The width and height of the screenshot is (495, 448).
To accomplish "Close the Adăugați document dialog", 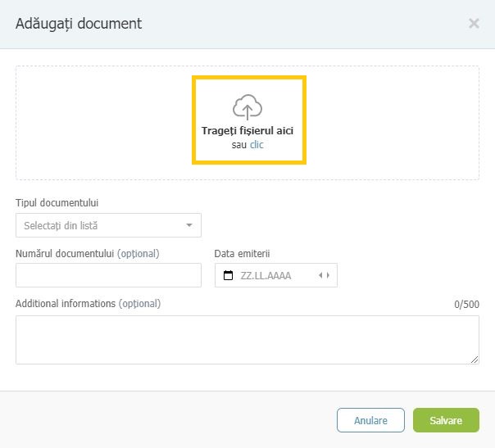I will 474,24.
